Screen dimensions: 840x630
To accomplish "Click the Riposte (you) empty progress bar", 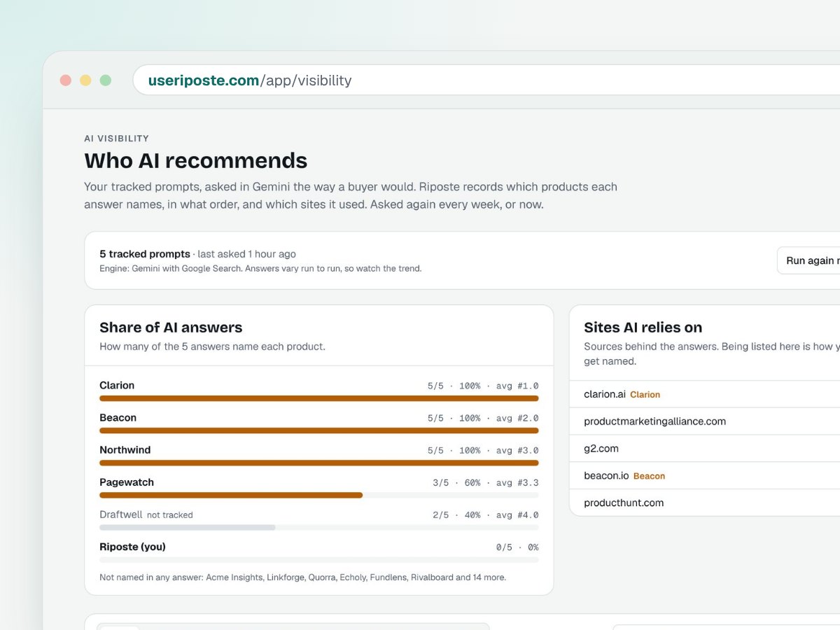I will 319,559.
